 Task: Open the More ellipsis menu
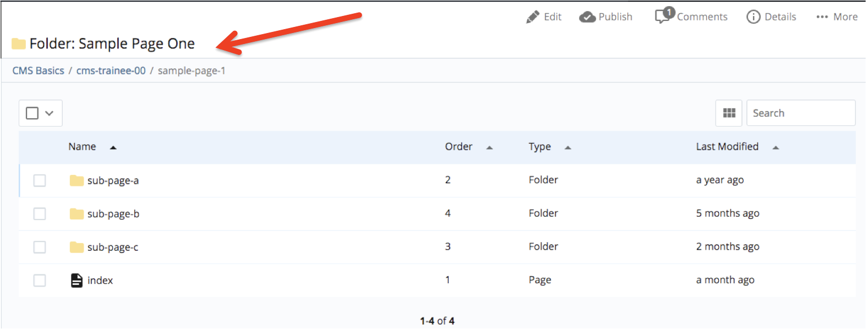pos(822,17)
